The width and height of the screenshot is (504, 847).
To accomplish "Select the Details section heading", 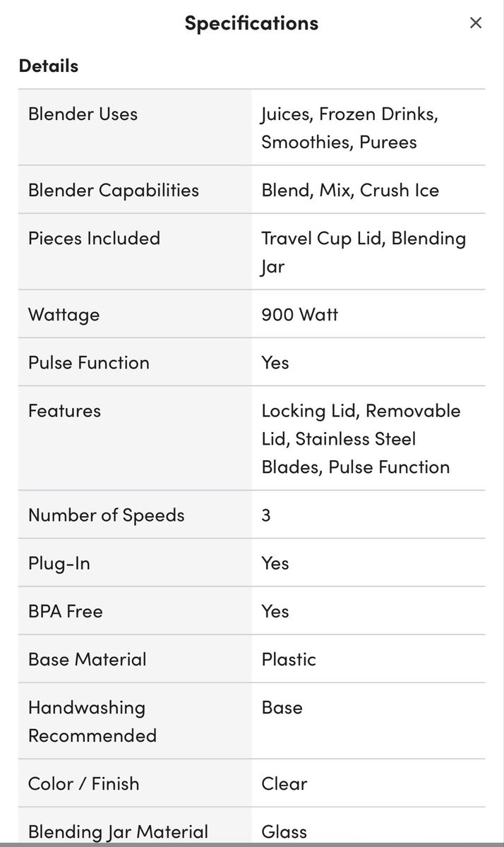I will [49, 66].
